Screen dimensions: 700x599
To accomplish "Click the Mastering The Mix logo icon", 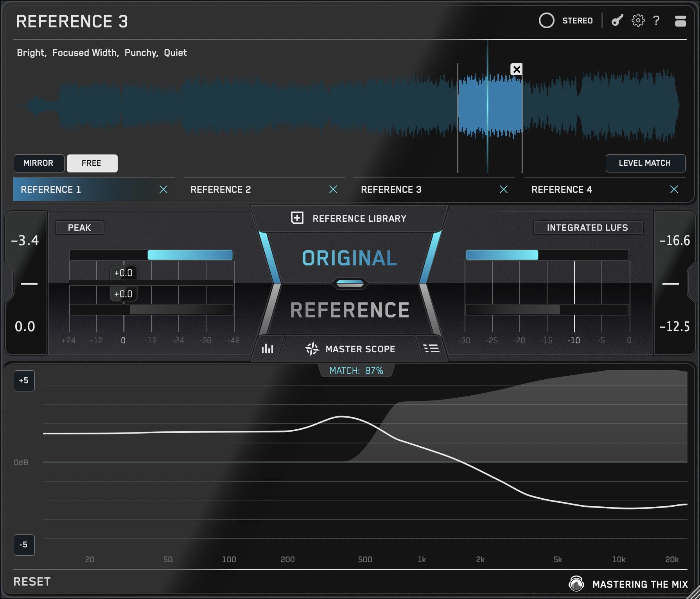I will (576, 584).
